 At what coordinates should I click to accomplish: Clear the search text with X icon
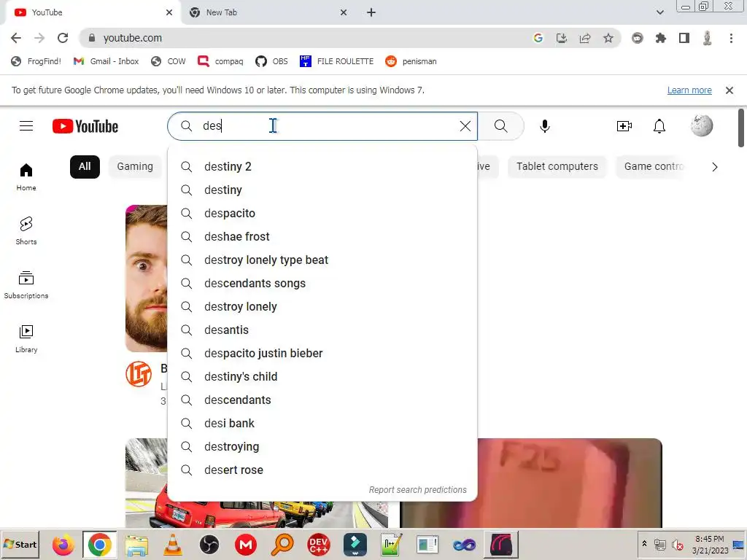tap(465, 126)
